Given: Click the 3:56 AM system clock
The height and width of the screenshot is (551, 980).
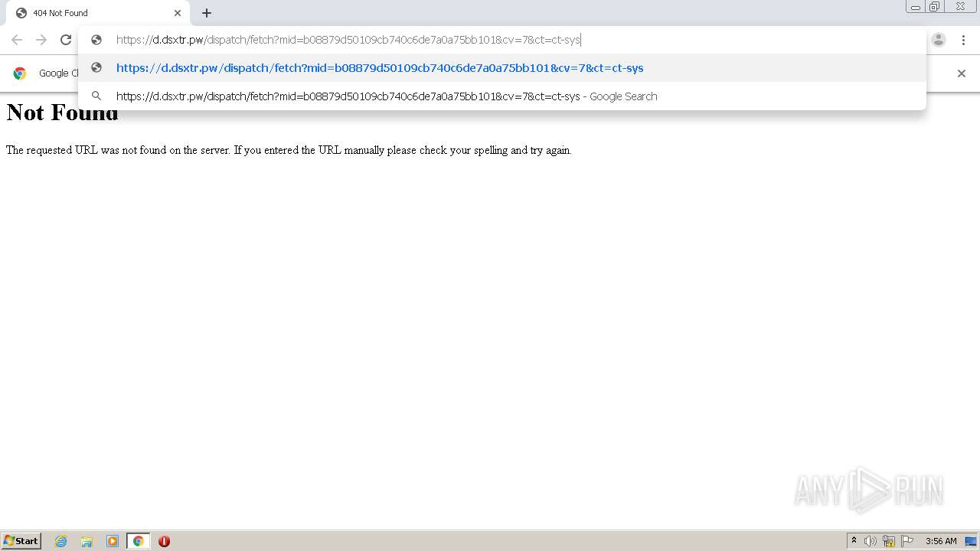Looking at the screenshot, I should coord(941,541).
